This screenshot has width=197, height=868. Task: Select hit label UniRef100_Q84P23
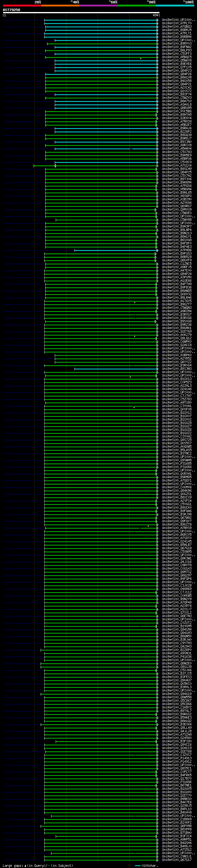[x=176, y=71]
